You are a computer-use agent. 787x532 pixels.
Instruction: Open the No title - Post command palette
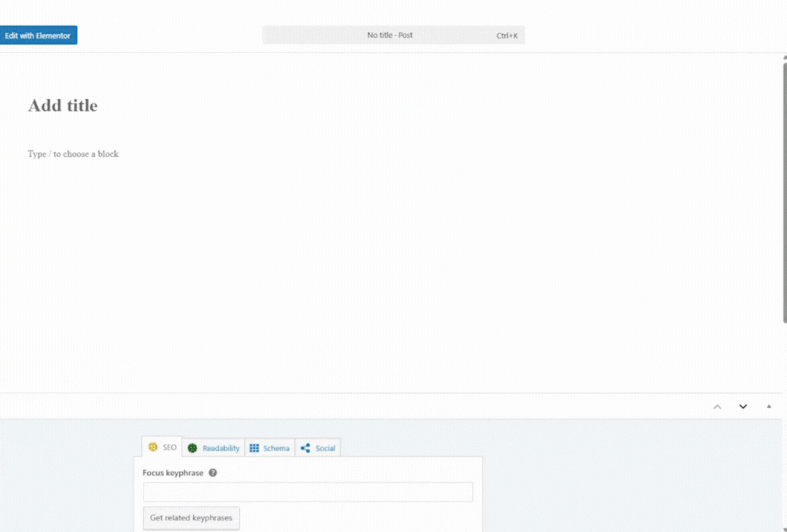(x=390, y=35)
